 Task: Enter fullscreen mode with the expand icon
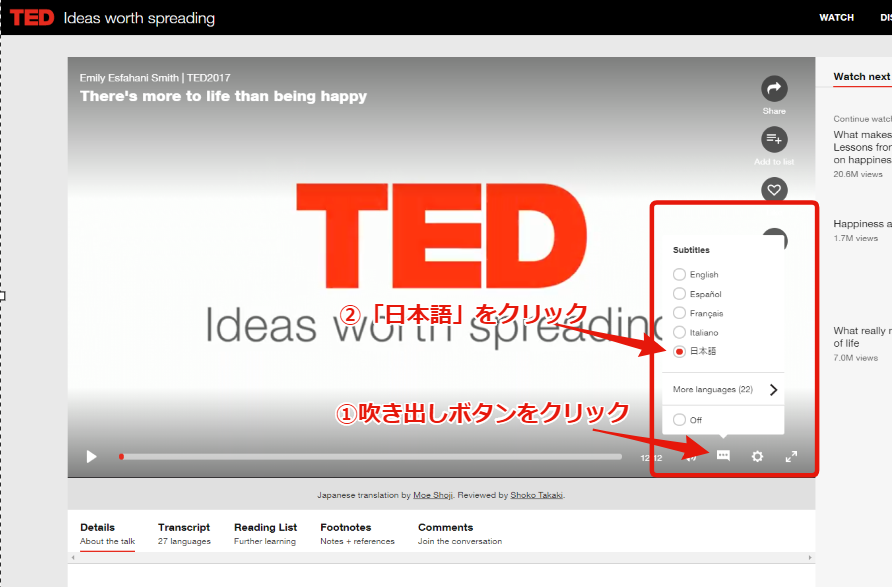pyautogui.click(x=791, y=456)
